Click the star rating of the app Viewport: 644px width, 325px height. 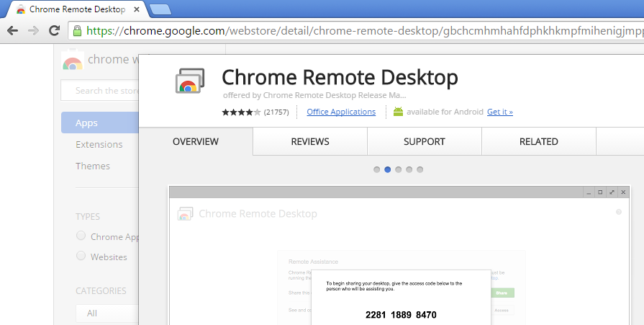pyautogui.click(x=242, y=112)
